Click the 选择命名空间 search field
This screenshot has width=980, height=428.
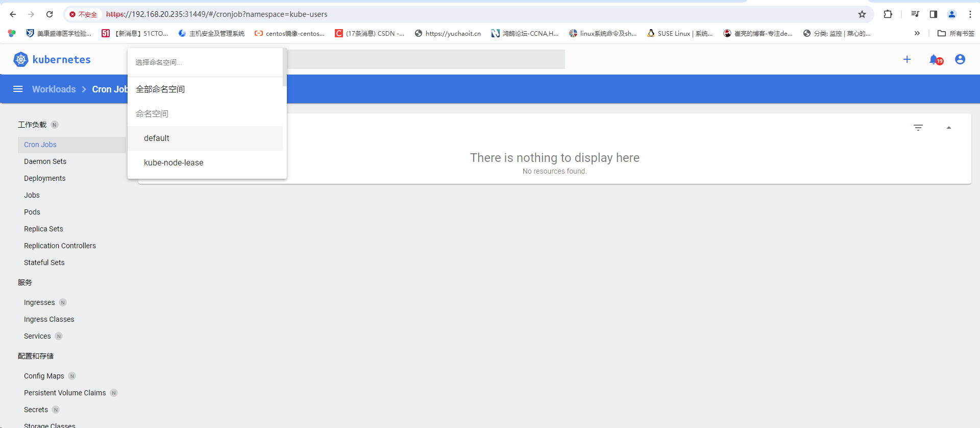point(205,62)
